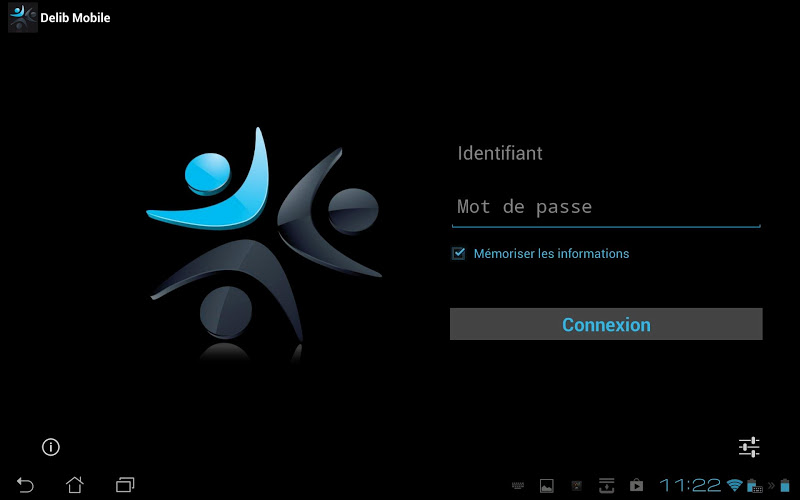Focus the Mot de passe field
This screenshot has width=800, height=500.
606,207
